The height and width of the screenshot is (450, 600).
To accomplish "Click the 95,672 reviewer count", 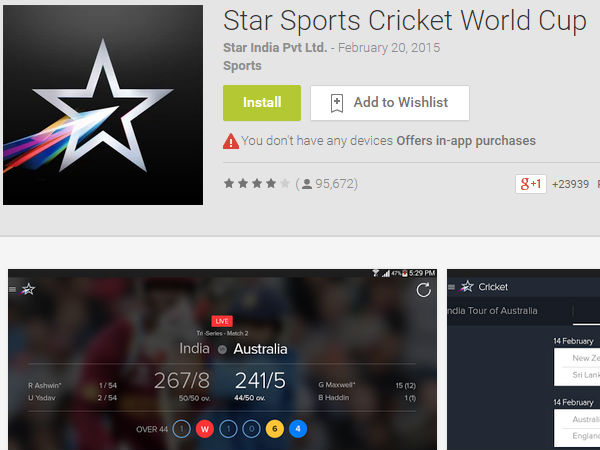I will point(336,184).
